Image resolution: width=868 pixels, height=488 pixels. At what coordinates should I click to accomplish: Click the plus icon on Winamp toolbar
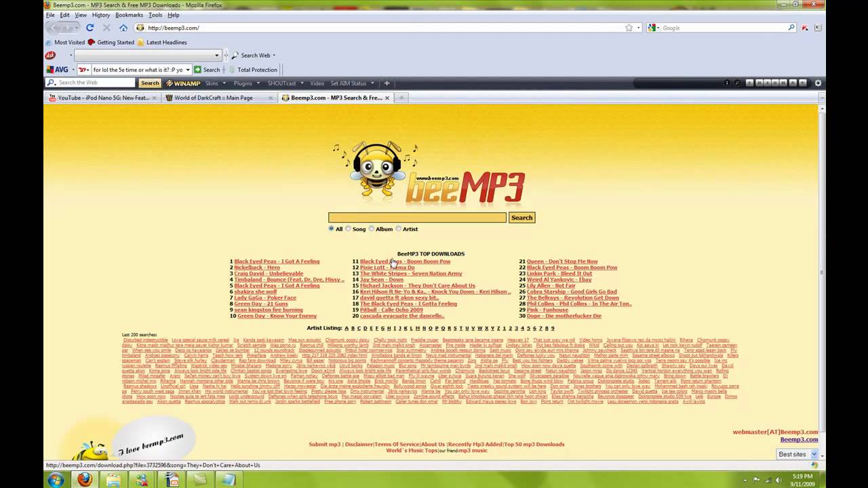[x=387, y=83]
